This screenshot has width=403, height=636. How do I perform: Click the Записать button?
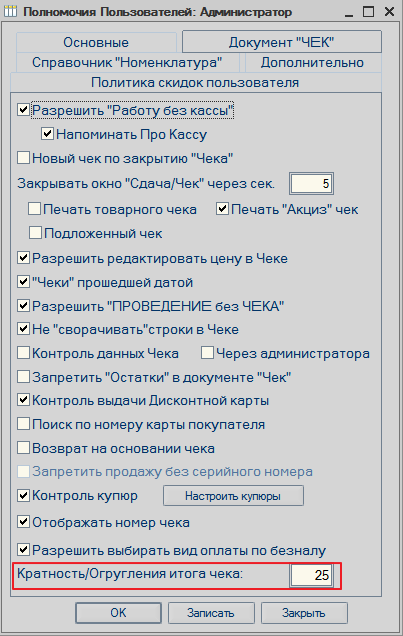[x=211, y=612]
